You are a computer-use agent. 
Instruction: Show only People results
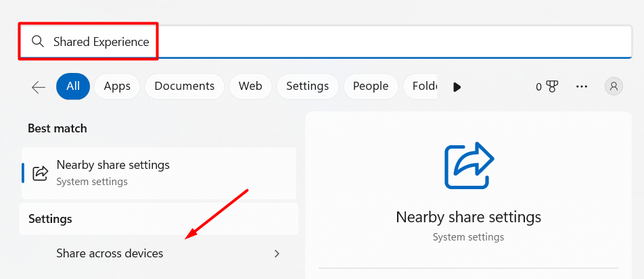point(370,86)
